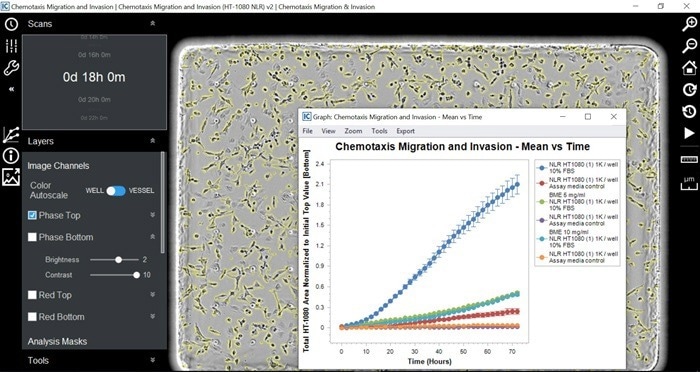Click the Scans panel header label
This screenshot has height=372, width=700.
40,24
